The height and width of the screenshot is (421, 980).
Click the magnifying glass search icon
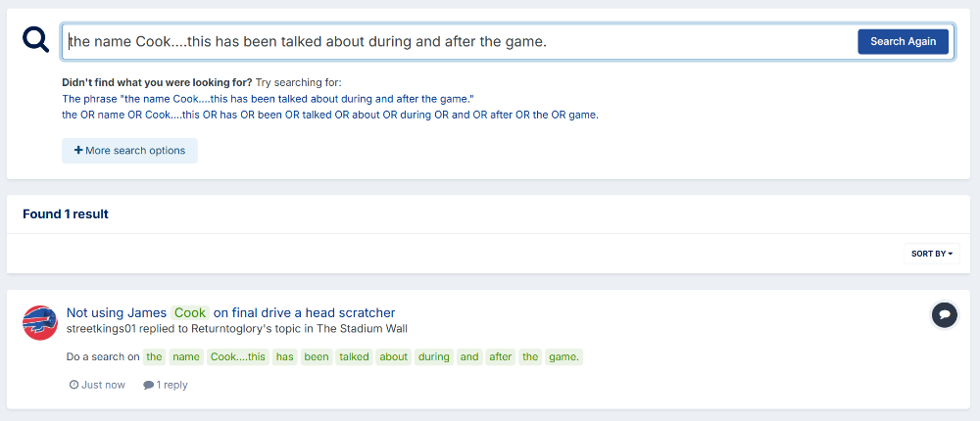click(35, 39)
